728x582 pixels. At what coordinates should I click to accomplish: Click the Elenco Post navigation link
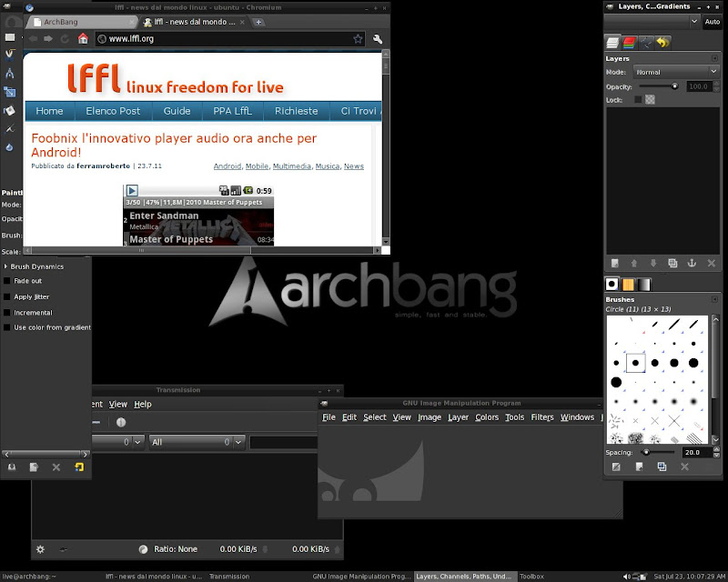(113, 111)
